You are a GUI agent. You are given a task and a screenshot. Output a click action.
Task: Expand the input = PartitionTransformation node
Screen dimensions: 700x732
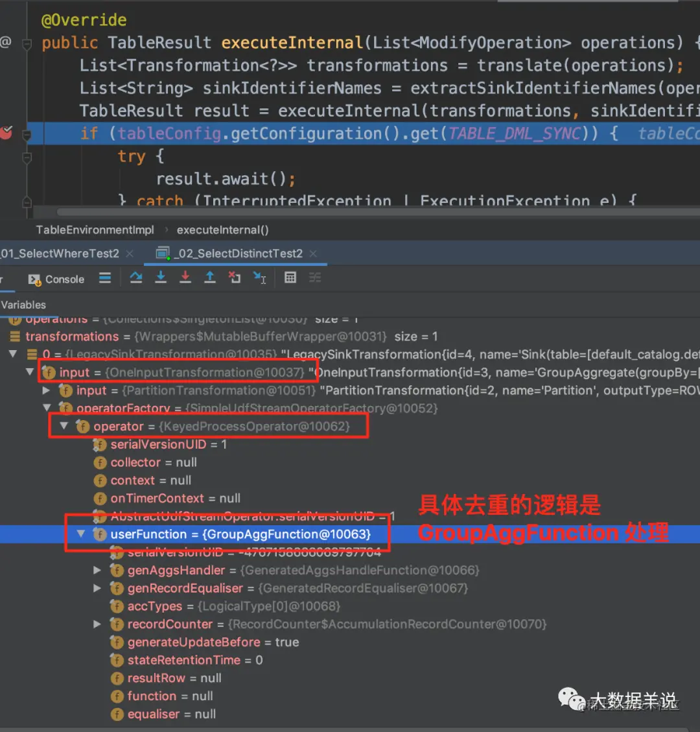coord(46,390)
